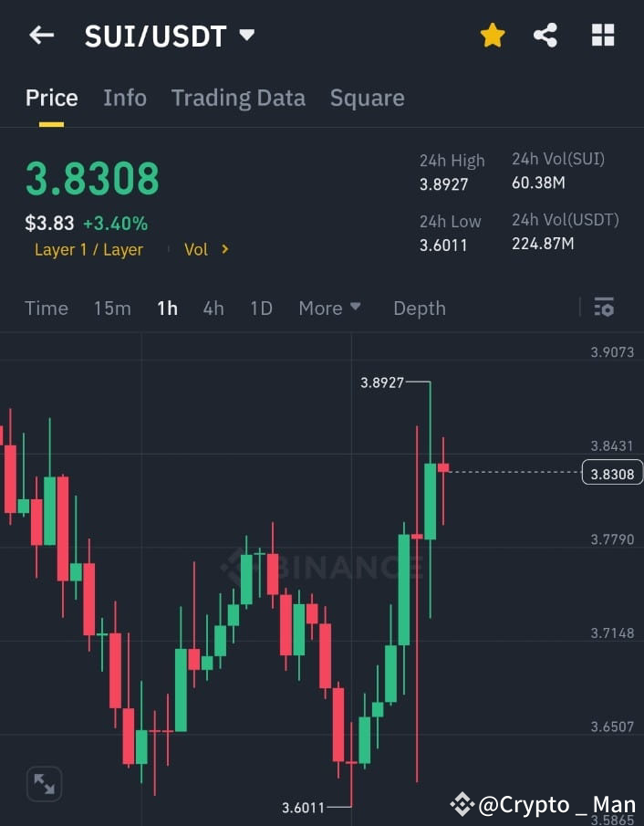Enable the 1D timeframe view
644x826 pixels.
261,308
